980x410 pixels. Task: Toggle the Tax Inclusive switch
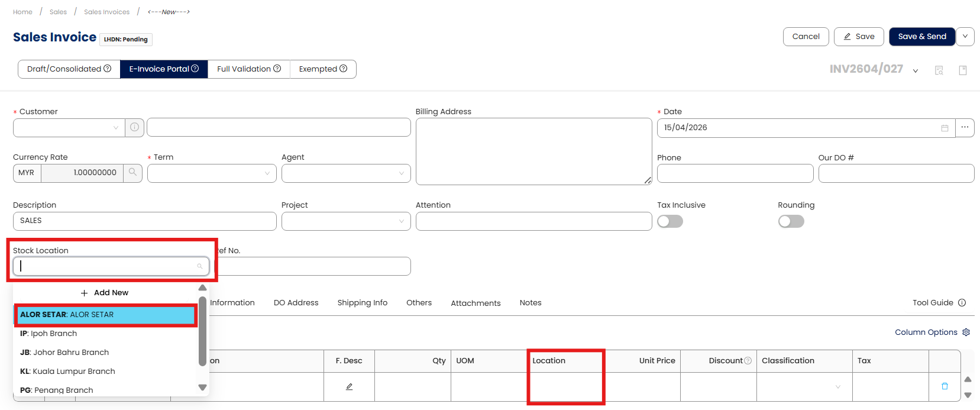pyautogui.click(x=670, y=221)
